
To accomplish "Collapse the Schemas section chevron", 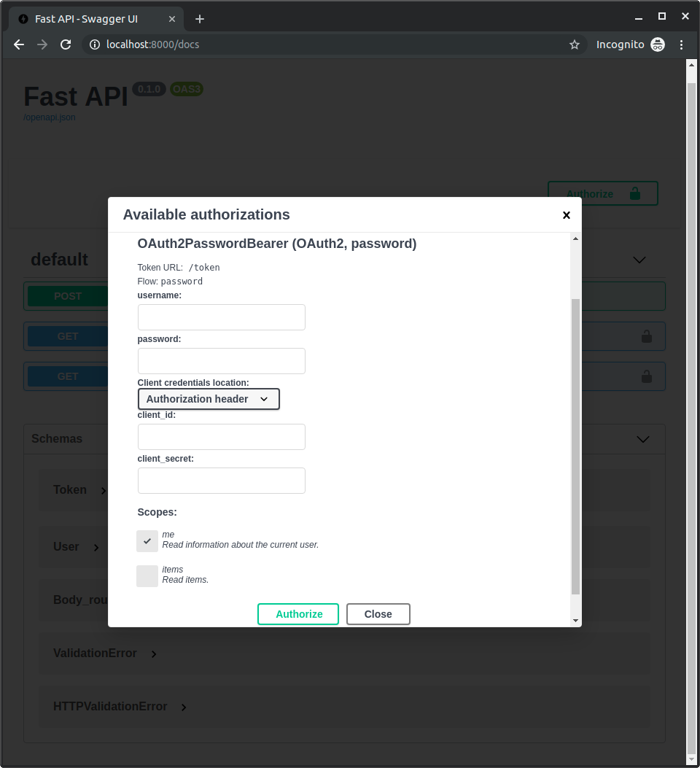I will [642, 439].
